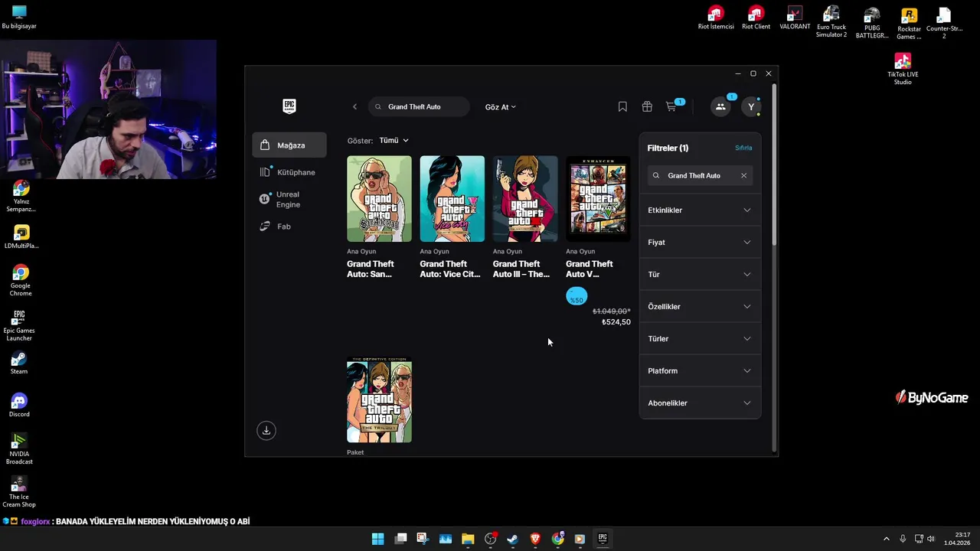This screenshot has height=551, width=980.
Task: Expand the Platform filter
Action: 700,371
